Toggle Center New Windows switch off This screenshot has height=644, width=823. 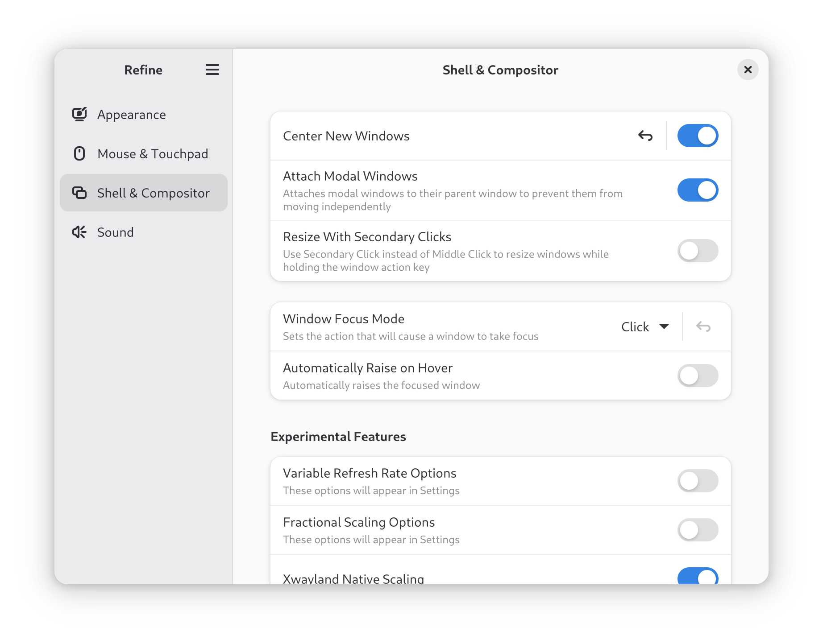(x=698, y=136)
